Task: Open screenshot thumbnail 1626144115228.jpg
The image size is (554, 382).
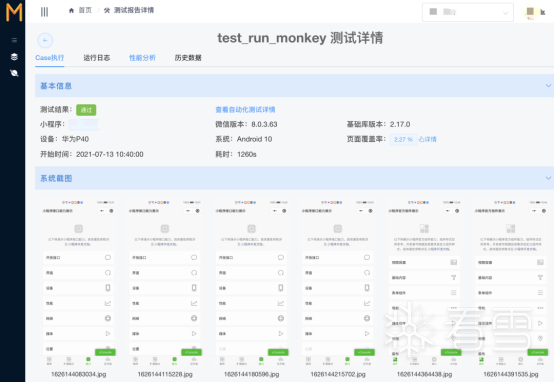Action: 165,282
